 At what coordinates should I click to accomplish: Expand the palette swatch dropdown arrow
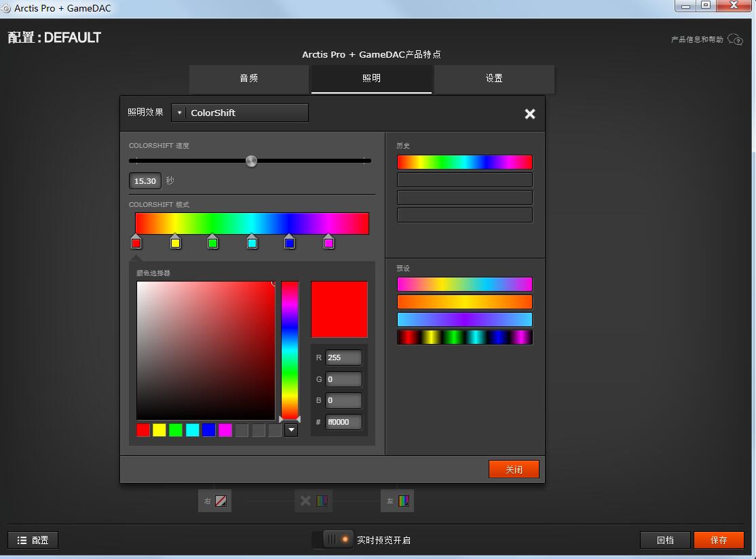click(x=291, y=430)
